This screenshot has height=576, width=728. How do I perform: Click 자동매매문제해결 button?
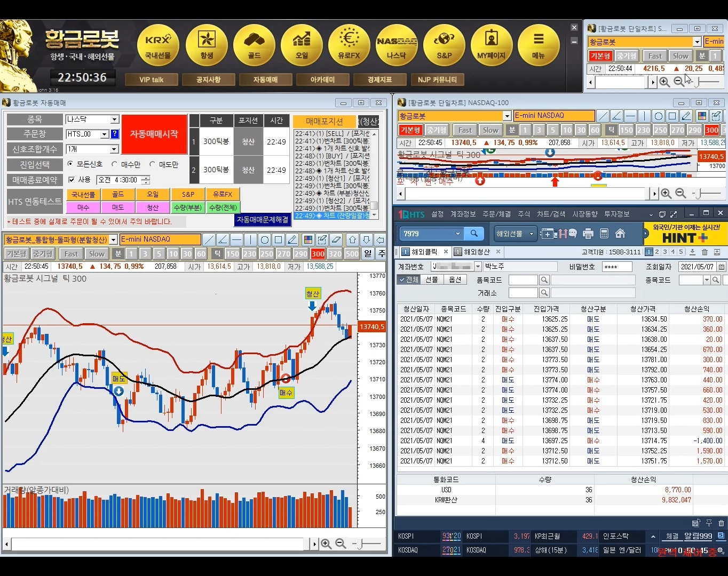pyautogui.click(x=263, y=220)
